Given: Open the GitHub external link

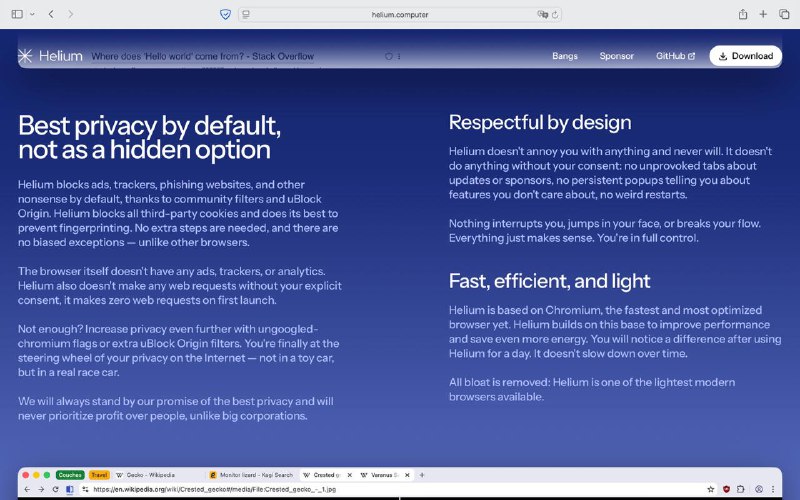Looking at the screenshot, I should (x=675, y=56).
